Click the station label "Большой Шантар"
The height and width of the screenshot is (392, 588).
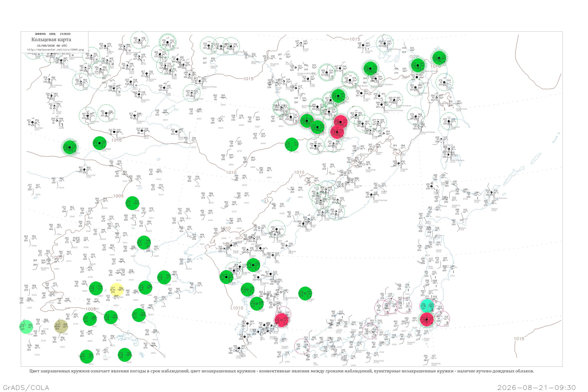point(394,49)
